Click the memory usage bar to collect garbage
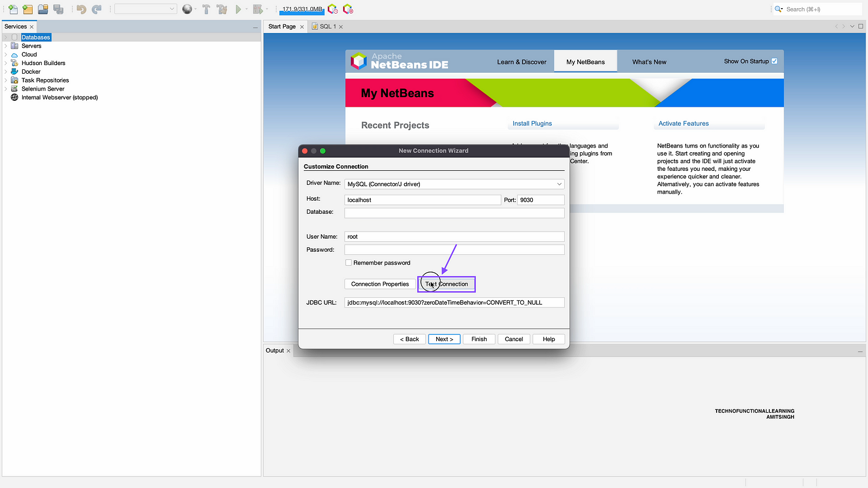 [x=302, y=9]
